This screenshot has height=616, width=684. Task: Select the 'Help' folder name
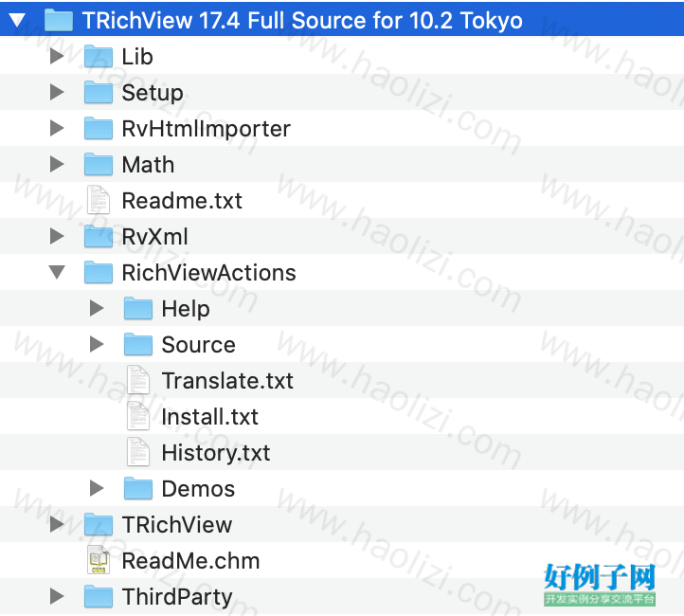pyautogui.click(x=186, y=309)
